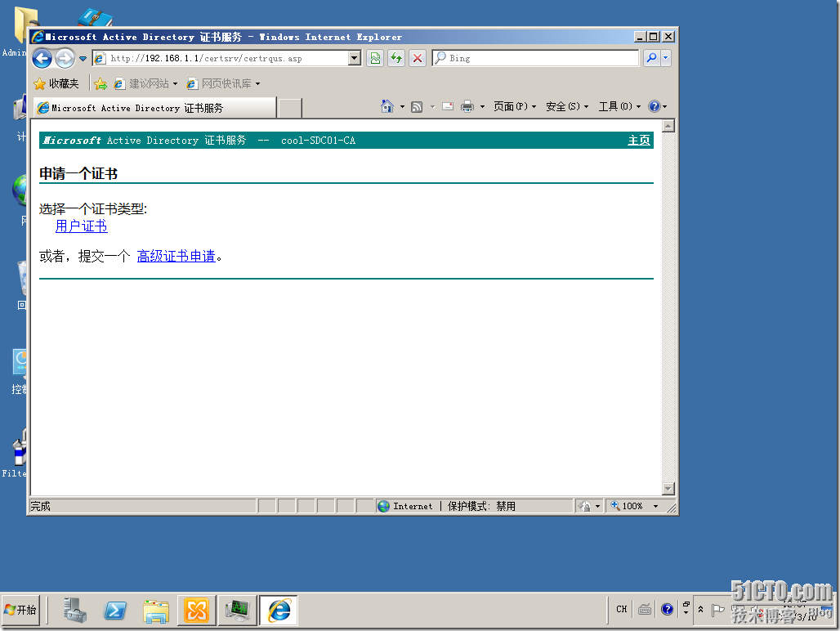
Task: Open Exchange Management Console from the taskbar
Action: [197, 610]
